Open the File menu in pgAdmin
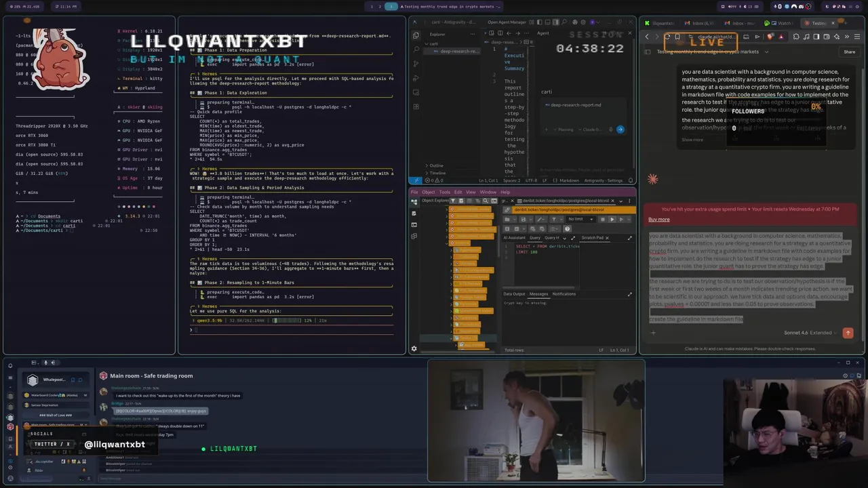This screenshot has width=868, height=488. click(414, 192)
